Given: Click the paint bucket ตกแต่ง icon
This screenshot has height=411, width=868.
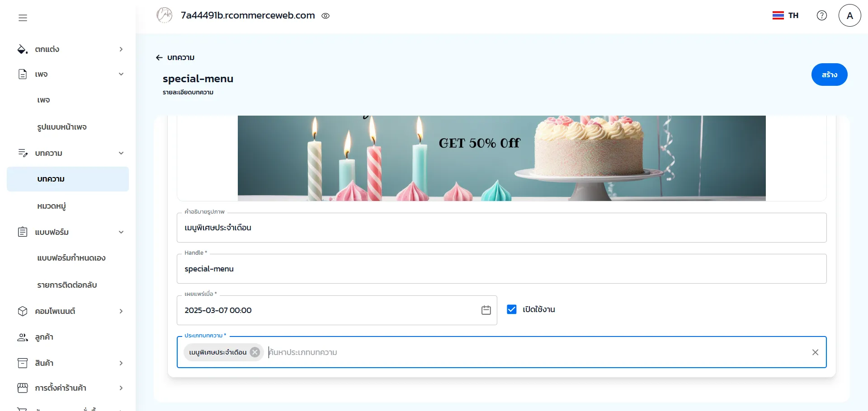Looking at the screenshot, I should [x=23, y=49].
